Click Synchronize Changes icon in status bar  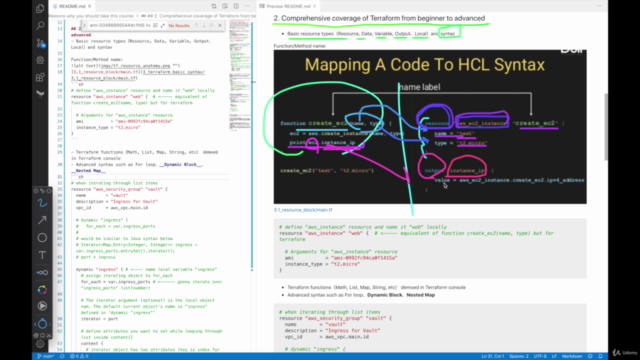[62, 356]
